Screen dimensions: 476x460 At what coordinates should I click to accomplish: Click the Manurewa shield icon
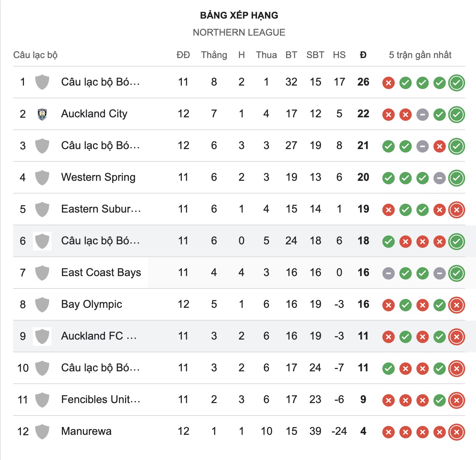click(x=42, y=431)
